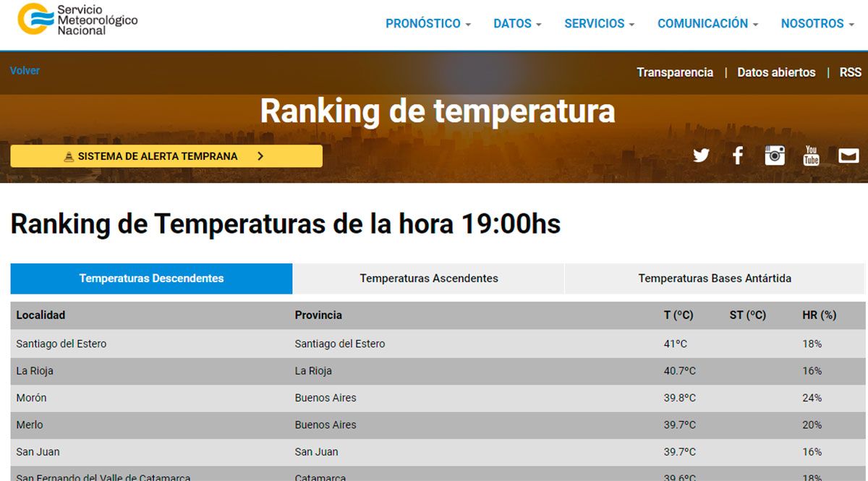Open the Datos abiertos link
868x481 pixels.
(x=776, y=72)
